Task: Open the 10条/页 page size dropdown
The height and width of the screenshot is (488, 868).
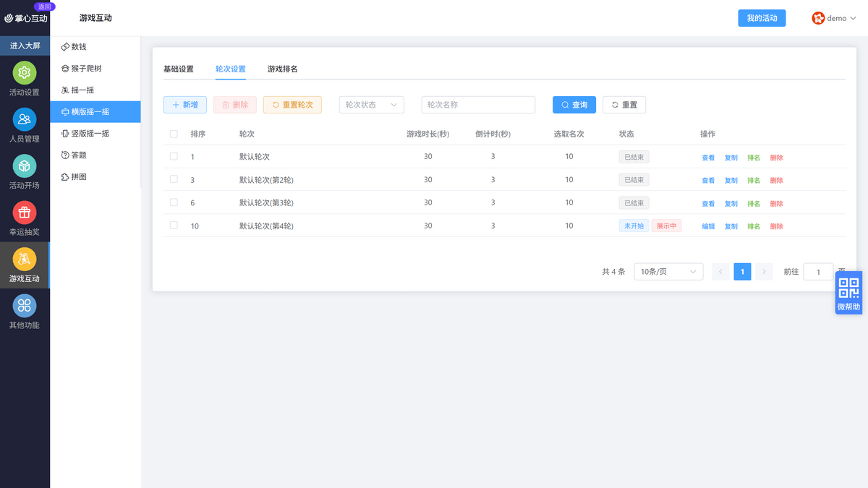Action: tap(668, 272)
